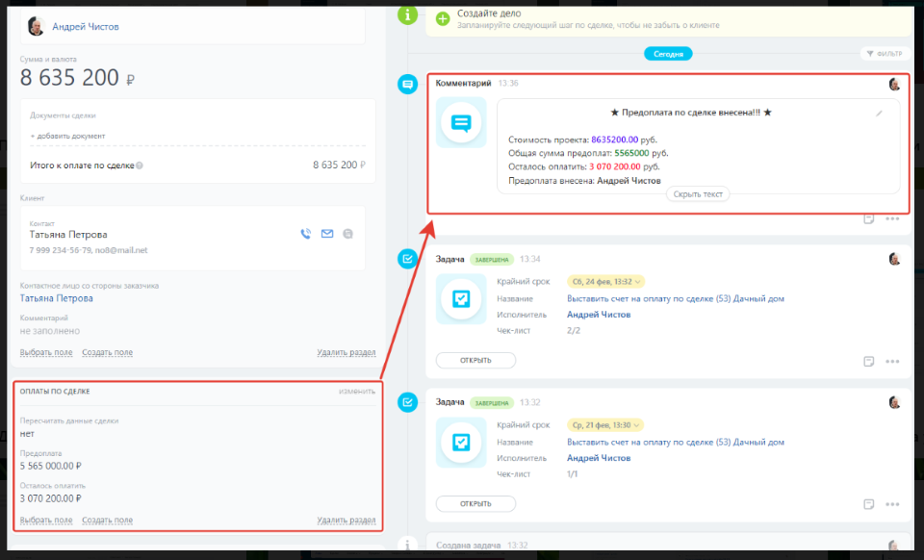Viewport: 924px width, 560px height.
Task: Click изменить in Оплаты по сделке section
Action: 356,391
